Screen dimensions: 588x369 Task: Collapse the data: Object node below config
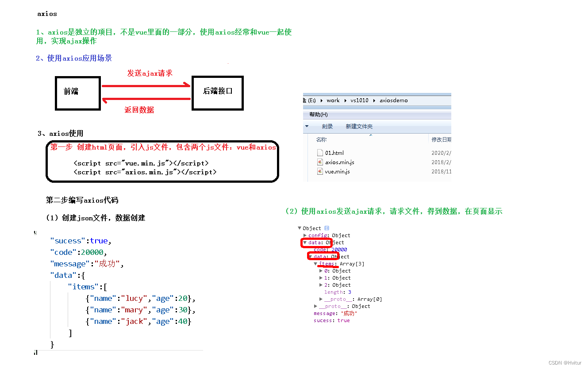tap(305, 242)
